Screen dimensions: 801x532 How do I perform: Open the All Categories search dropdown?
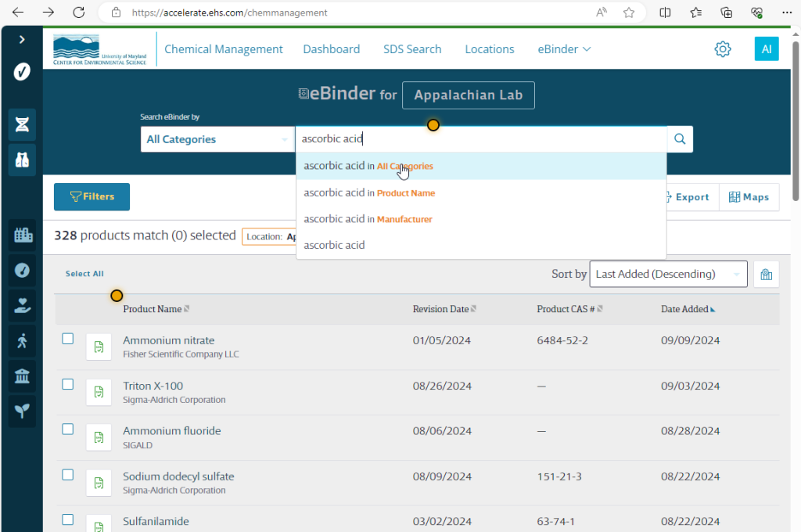pyautogui.click(x=217, y=139)
